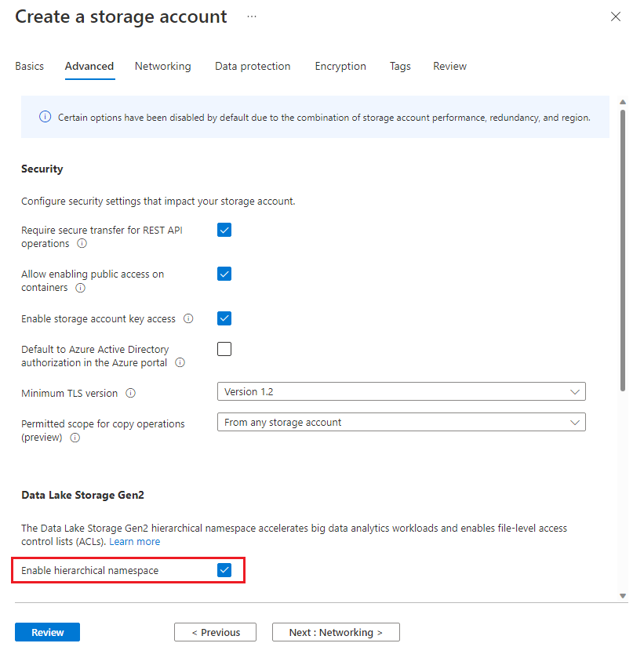
Task: Click info icon for Permitted scope for copy operations
Action: click(x=75, y=438)
